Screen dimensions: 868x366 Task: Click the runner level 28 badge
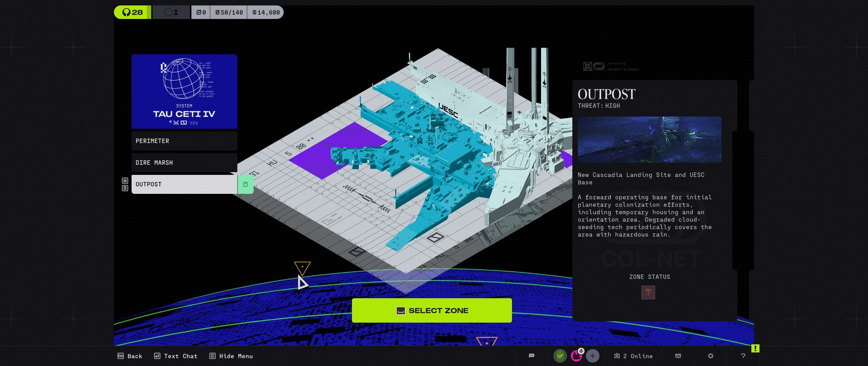point(133,12)
